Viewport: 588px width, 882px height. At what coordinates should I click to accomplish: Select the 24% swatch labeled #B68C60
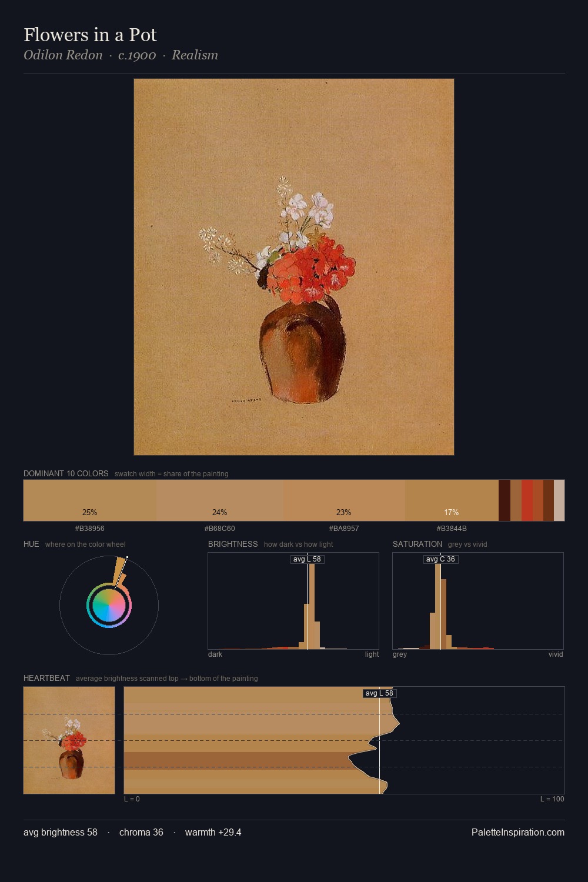(x=220, y=500)
